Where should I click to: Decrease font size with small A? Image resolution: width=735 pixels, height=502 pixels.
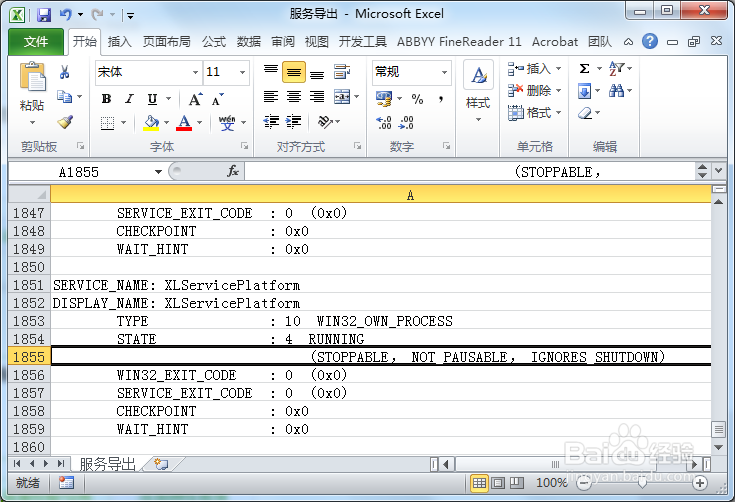click(218, 99)
